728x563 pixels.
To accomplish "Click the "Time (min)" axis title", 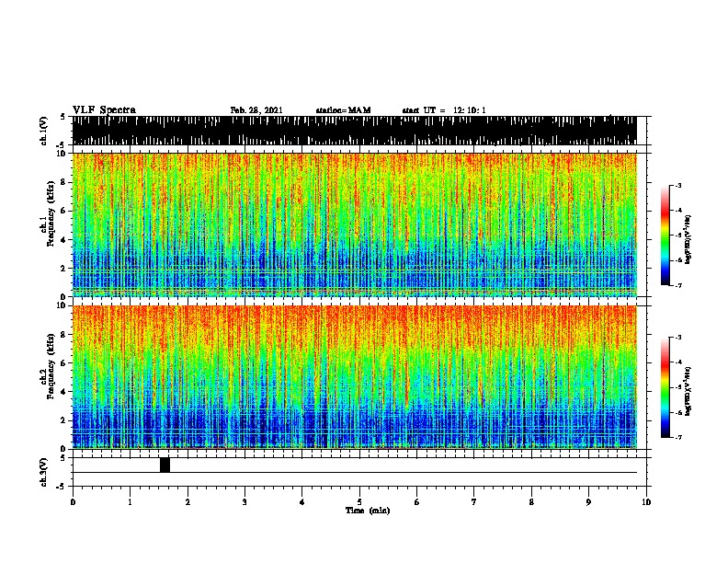I will point(368,511).
